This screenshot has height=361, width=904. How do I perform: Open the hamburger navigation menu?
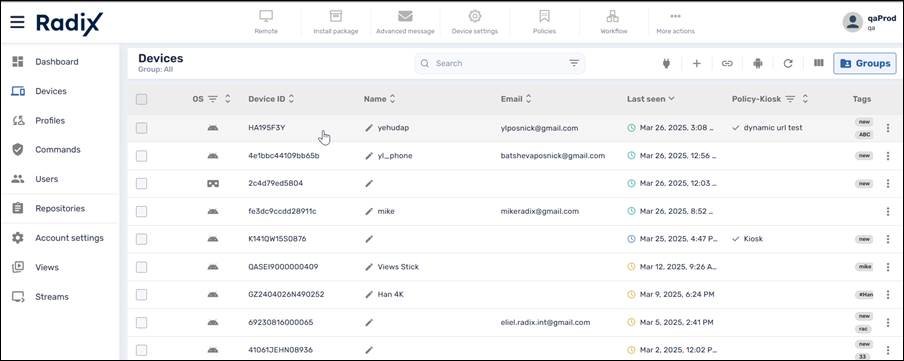[17, 22]
